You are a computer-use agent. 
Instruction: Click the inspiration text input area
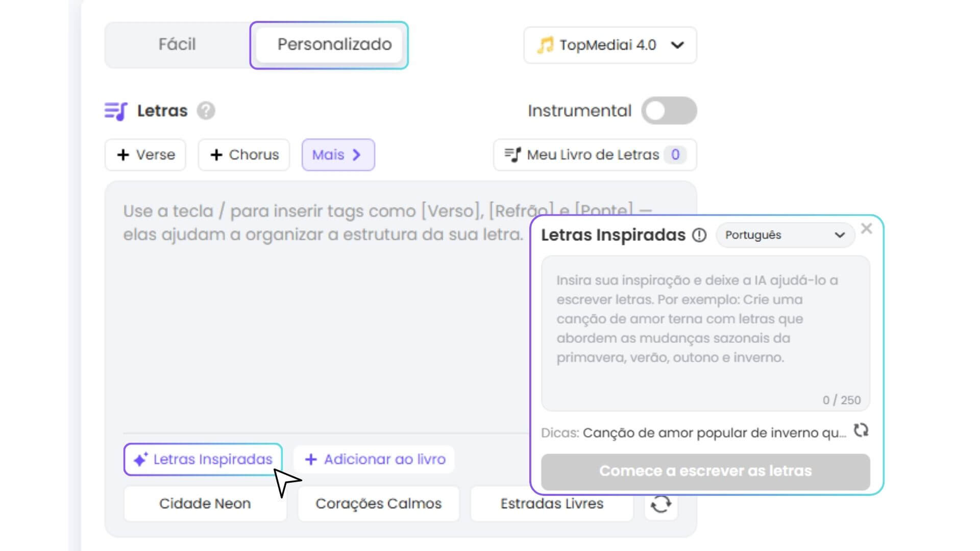(x=704, y=332)
